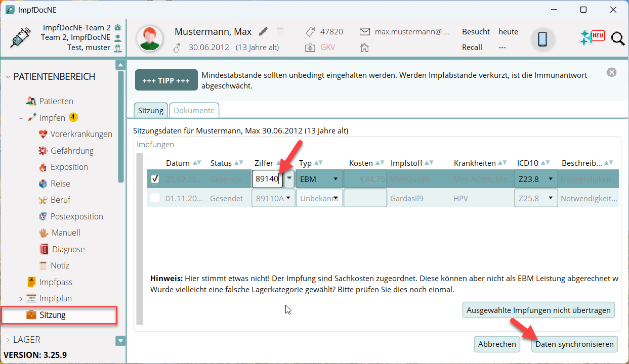Uncheck the MenQuadfi vaccination row checkbox
Viewport: 629px width, 364px height.
pos(155,179)
